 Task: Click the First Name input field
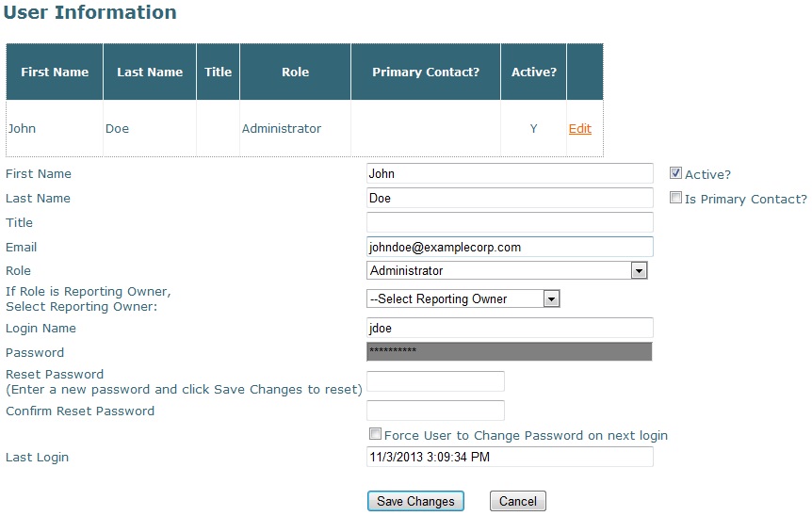point(509,174)
